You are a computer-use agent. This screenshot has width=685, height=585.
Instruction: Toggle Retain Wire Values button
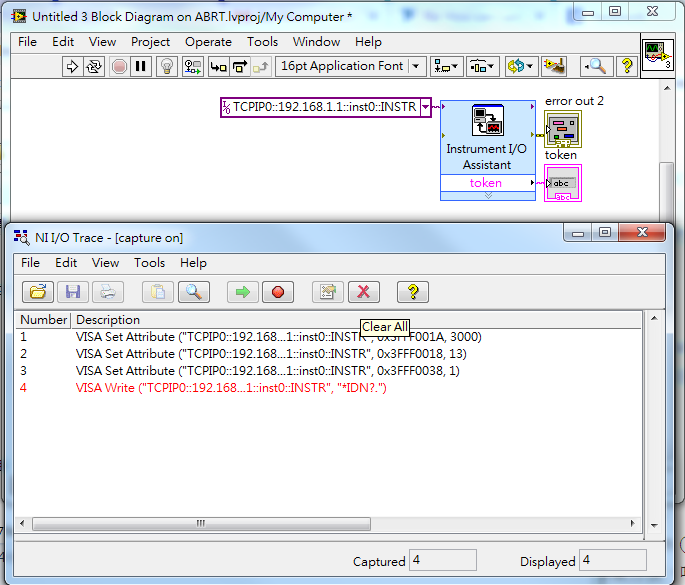(193, 66)
